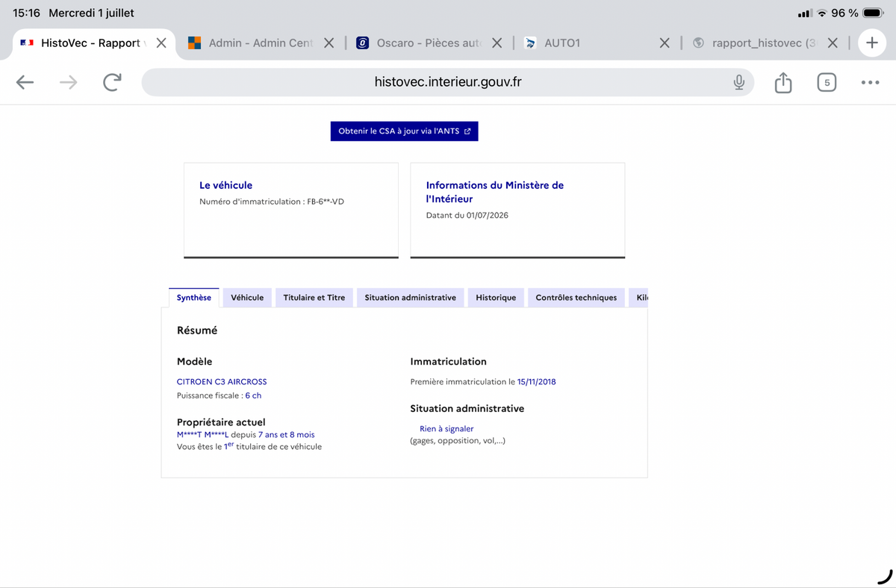Tap the microphone icon in address bar
The image size is (896, 588).
(738, 82)
